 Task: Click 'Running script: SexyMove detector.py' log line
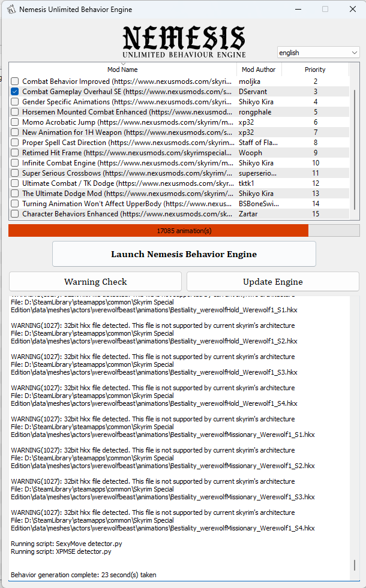(67, 544)
